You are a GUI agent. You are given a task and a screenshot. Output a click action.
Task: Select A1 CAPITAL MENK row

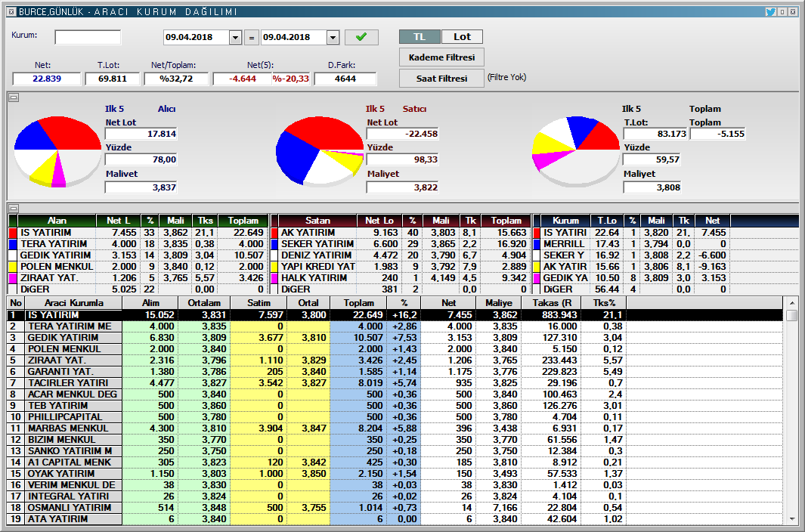pos(395,462)
